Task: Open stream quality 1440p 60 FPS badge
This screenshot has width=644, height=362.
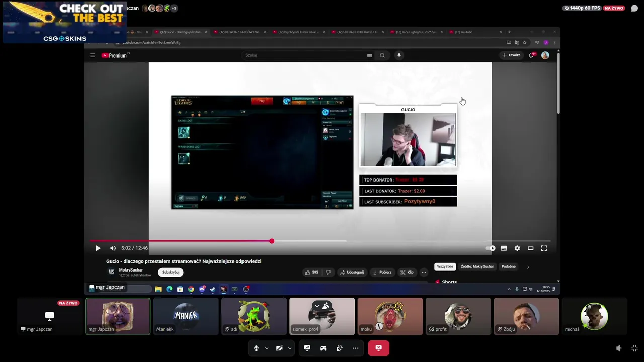Action: pos(582,8)
